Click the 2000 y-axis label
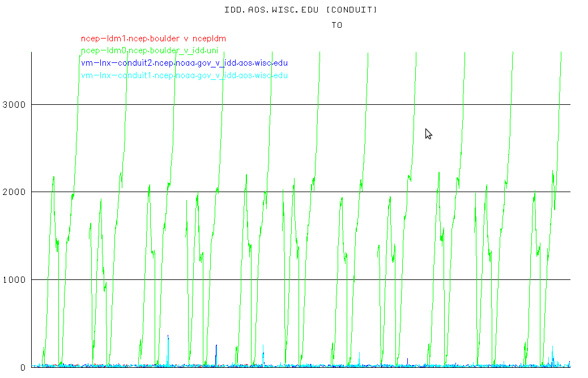 pos(14,192)
